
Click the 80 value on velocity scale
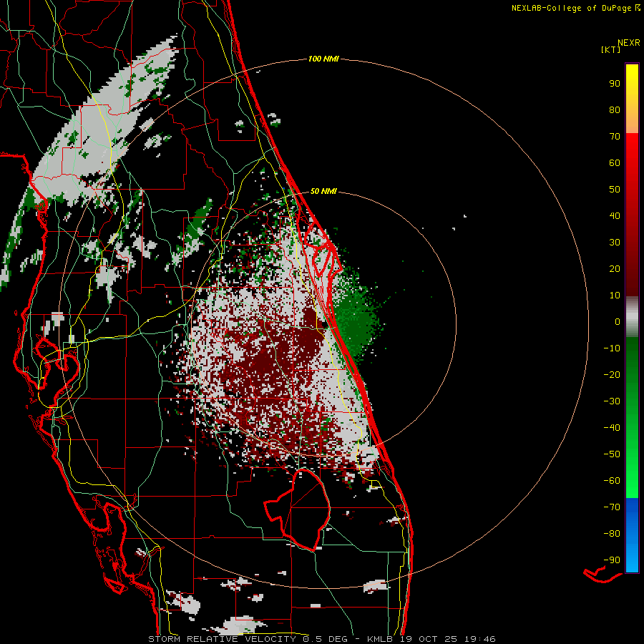615,109
